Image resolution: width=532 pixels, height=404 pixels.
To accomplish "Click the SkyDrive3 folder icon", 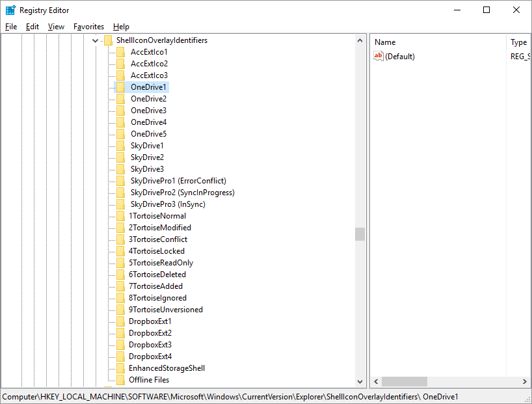I will tap(120, 169).
